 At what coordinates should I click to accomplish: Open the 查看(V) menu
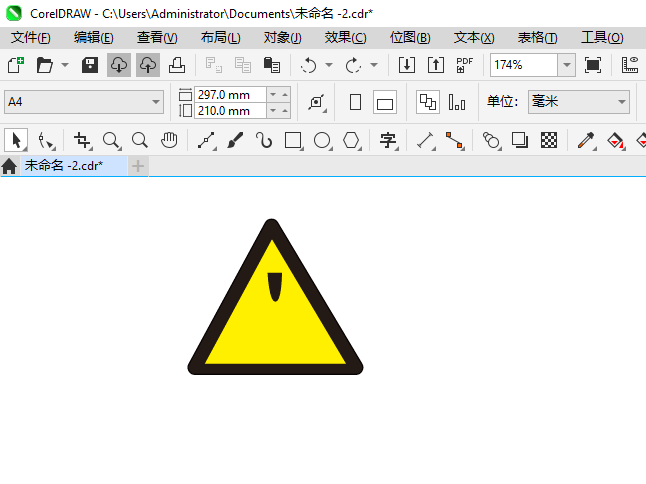click(157, 37)
